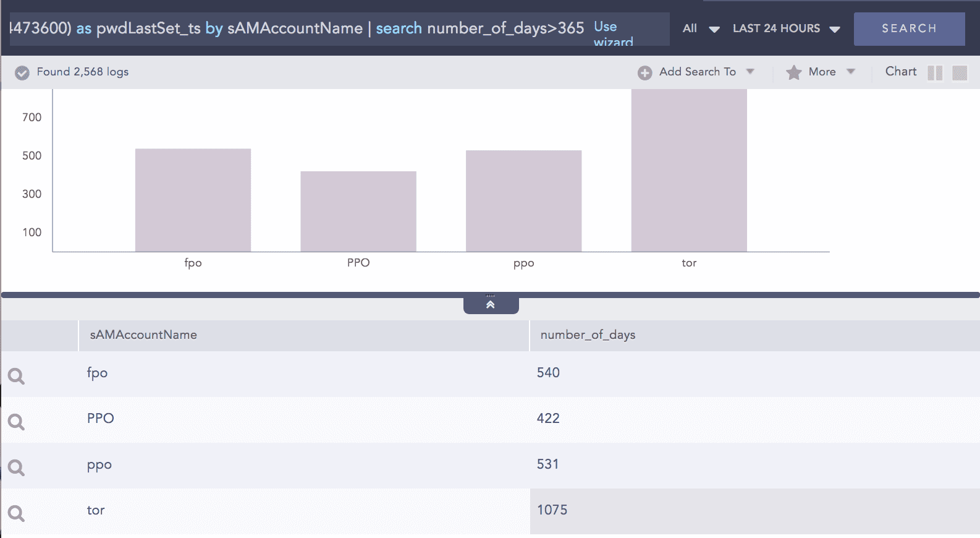
Task: Click the value 422 in number_of_days
Action: pyautogui.click(x=548, y=419)
